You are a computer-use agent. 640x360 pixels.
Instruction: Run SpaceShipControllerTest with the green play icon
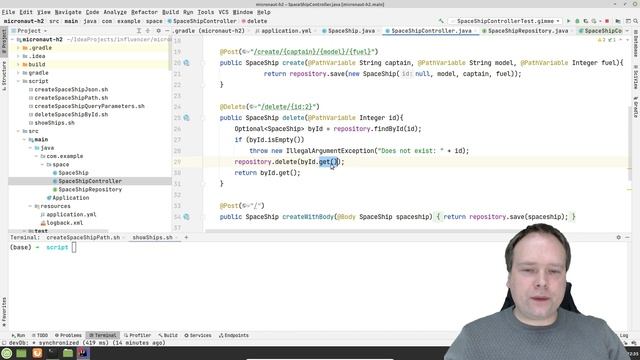click(569, 21)
